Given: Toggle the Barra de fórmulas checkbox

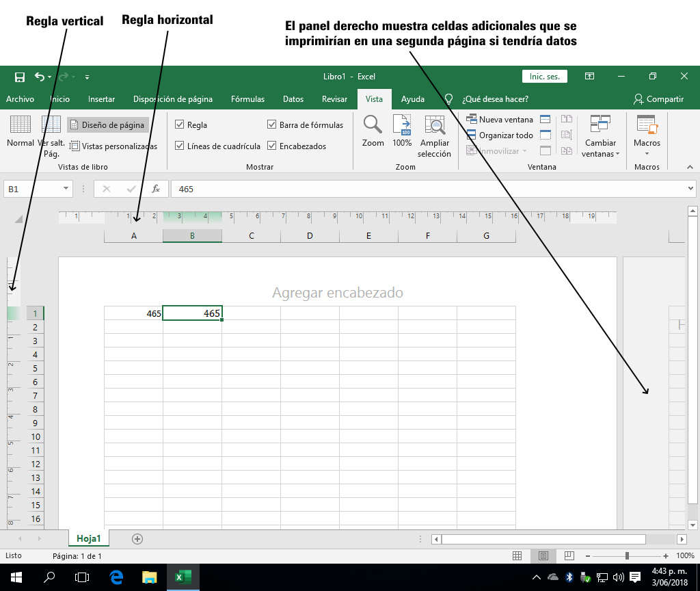Looking at the screenshot, I should click(272, 124).
